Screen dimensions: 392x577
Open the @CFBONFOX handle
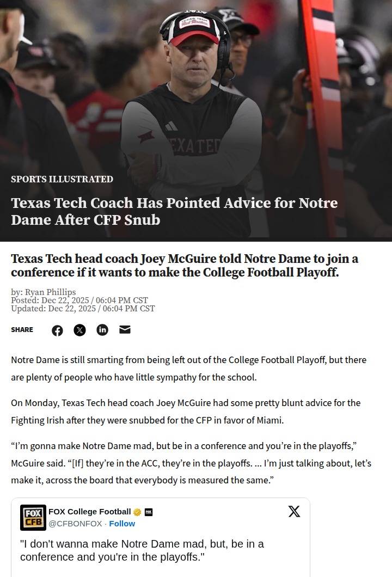coord(76,524)
